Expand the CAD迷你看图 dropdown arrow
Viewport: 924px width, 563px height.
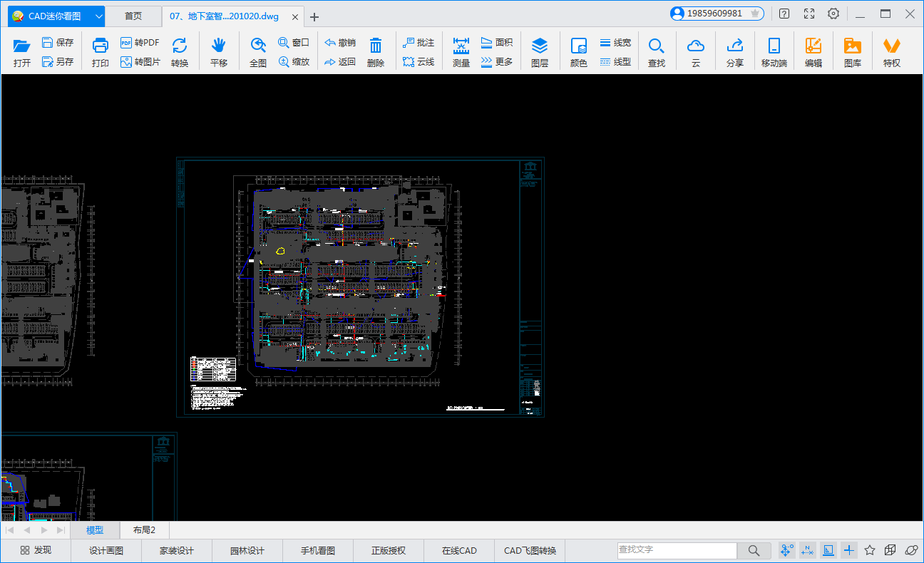98,16
